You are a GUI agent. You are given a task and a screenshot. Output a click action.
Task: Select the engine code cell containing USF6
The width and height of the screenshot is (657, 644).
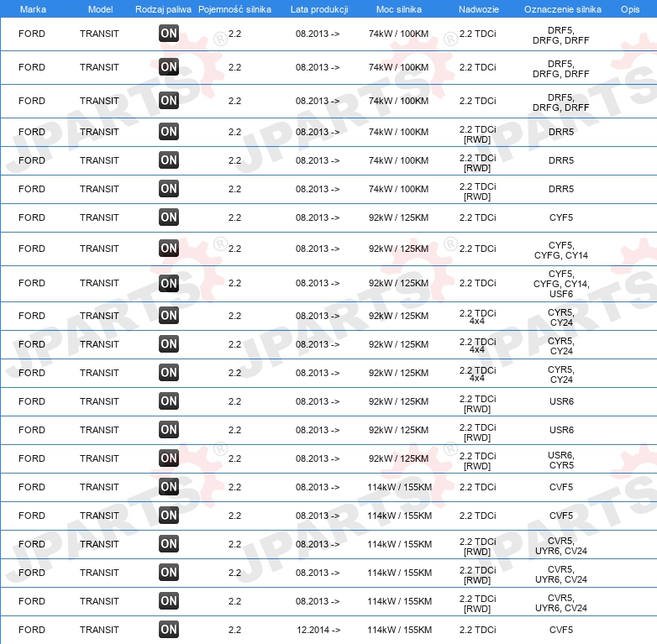pyautogui.click(x=561, y=284)
